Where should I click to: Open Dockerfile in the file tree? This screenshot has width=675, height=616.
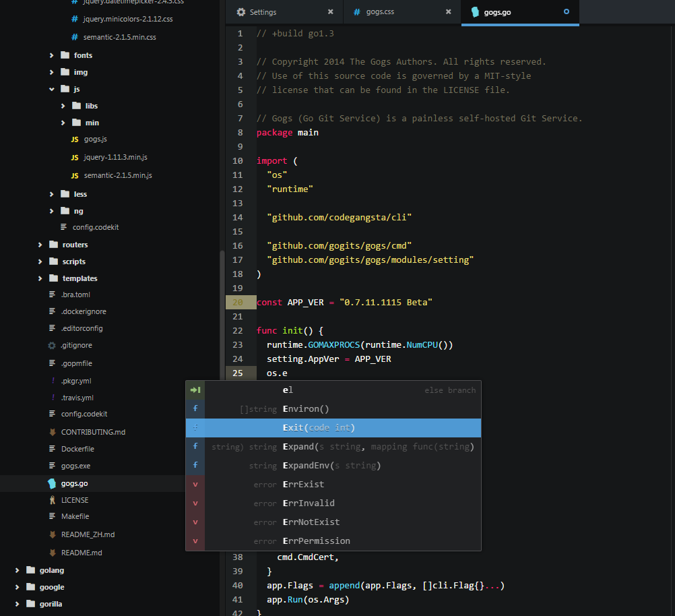coord(77,449)
